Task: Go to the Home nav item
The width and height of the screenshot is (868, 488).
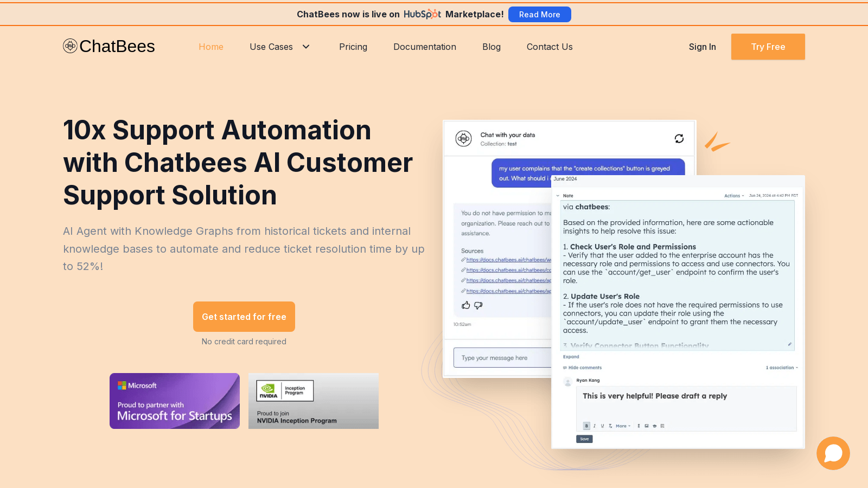Action: pos(211,47)
